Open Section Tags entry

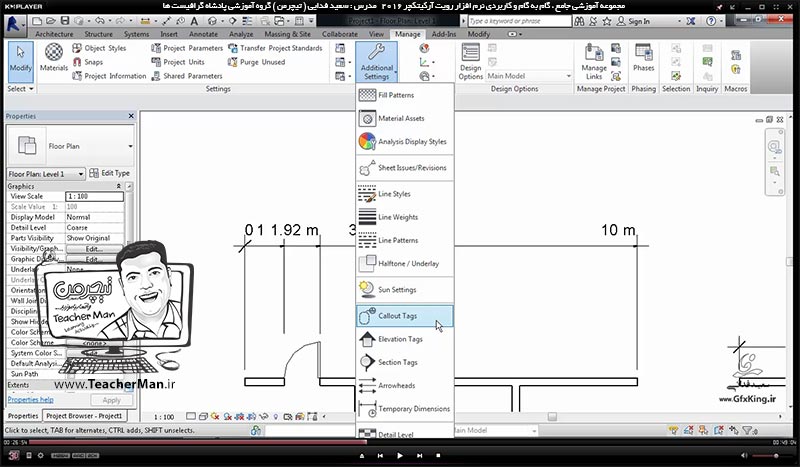(x=405, y=362)
